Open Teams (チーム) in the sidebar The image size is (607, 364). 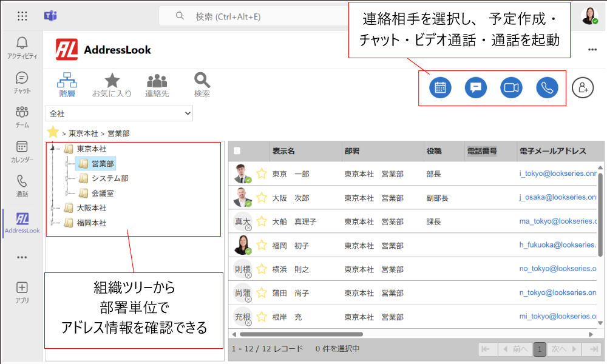[22, 117]
